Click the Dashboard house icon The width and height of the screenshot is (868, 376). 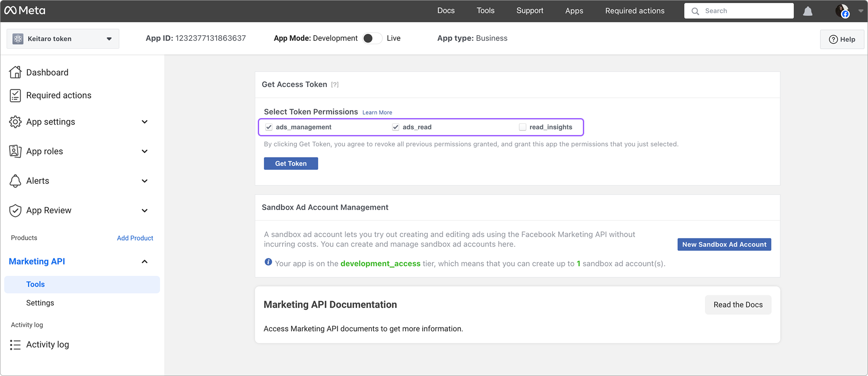[15, 72]
